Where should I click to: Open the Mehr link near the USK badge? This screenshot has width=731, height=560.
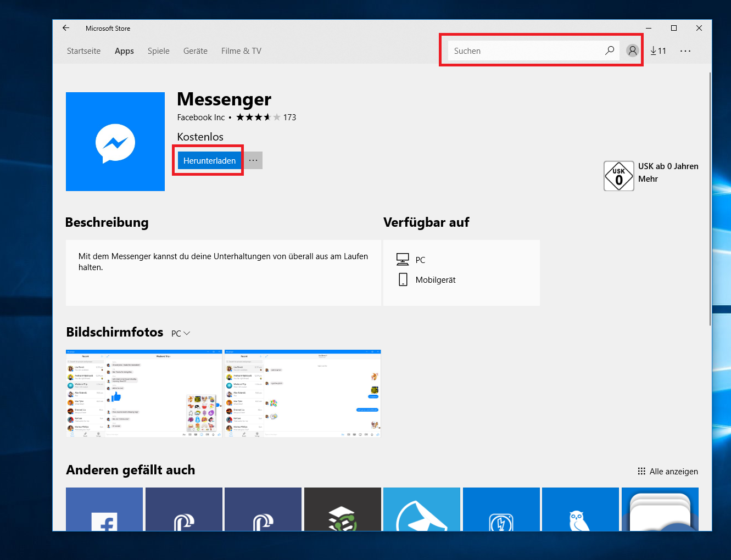(649, 178)
